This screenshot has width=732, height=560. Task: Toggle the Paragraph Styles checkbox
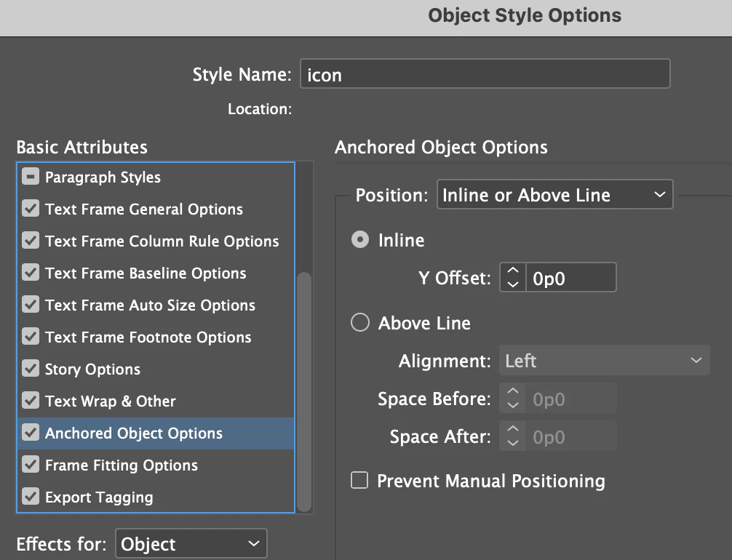(31, 177)
